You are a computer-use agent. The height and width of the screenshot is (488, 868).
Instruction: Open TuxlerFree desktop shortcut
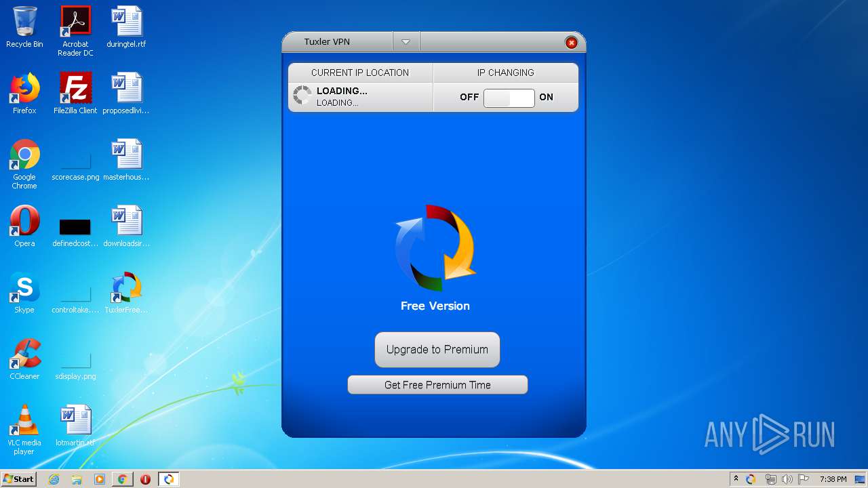point(126,293)
